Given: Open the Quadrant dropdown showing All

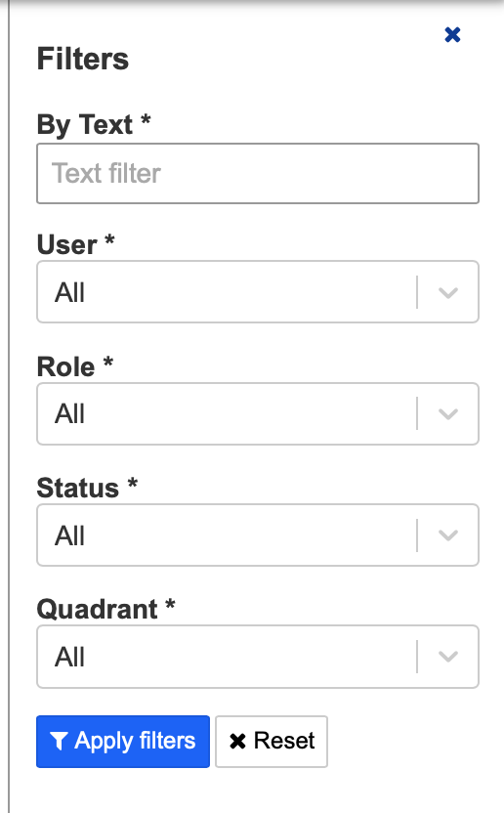Looking at the screenshot, I should click(x=258, y=657).
